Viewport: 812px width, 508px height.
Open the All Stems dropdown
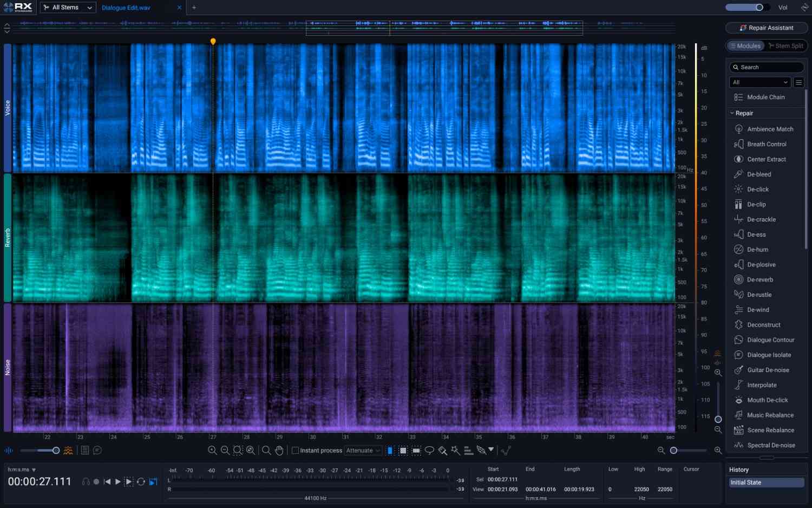pos(68,8)
